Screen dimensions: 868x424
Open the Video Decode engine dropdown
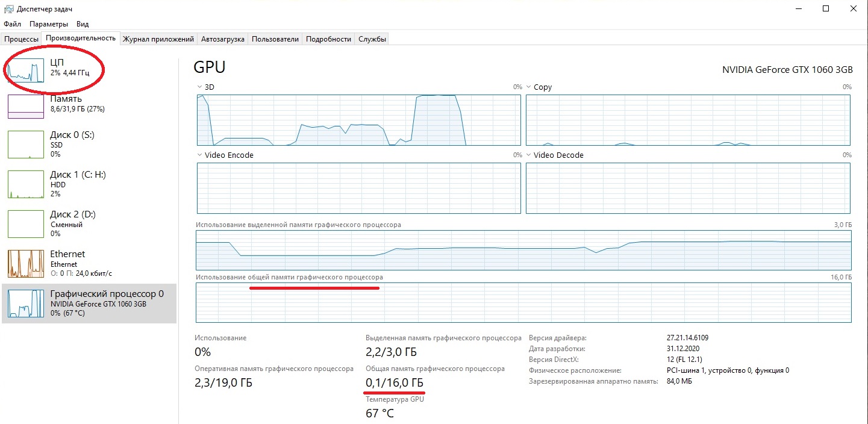529,155
